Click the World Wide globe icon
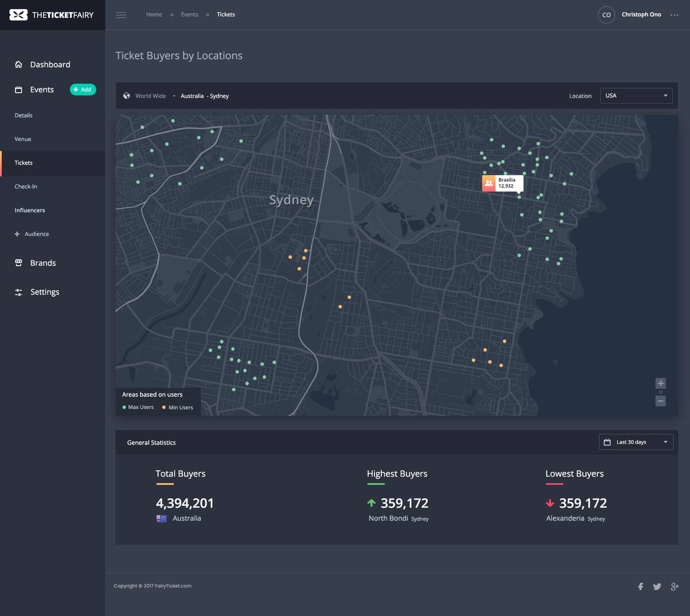Image resolution: width=690 pixels, height=616 pixels. tap(126, 96)
